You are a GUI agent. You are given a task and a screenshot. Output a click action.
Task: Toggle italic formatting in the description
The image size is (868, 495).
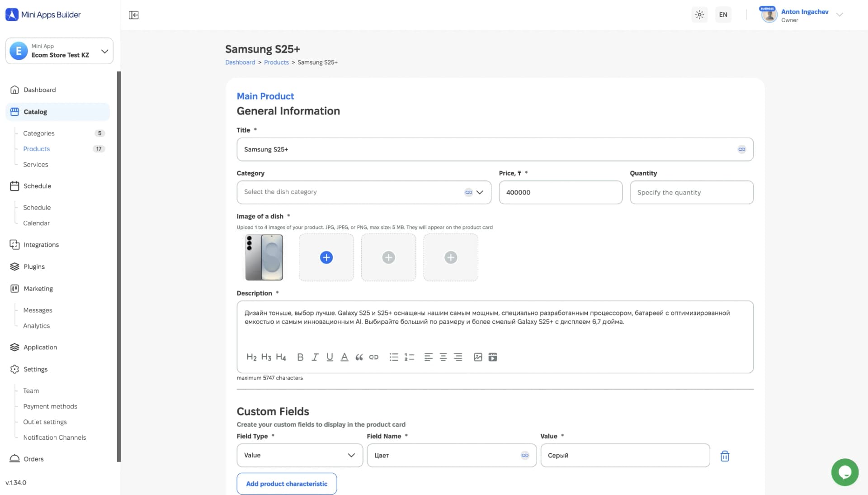pyautogui.click(x=315, y=357)
